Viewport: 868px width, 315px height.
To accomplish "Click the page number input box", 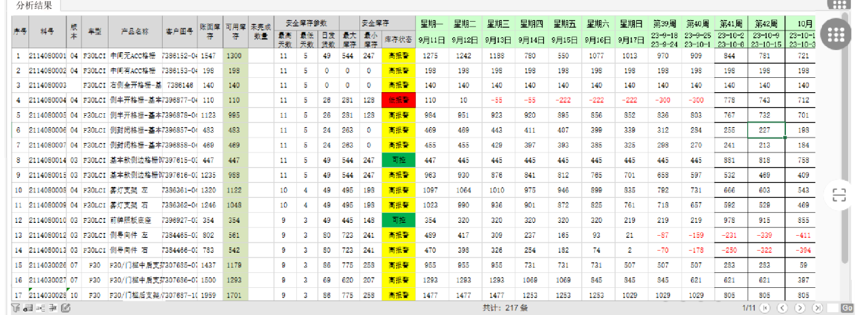I will [x=833, y=308].
